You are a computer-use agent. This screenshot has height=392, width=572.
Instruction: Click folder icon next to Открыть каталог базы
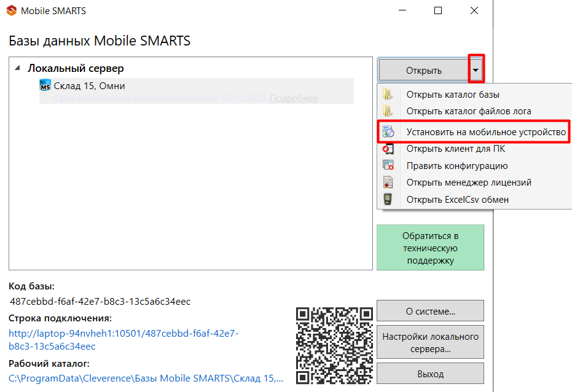[388, 95]
